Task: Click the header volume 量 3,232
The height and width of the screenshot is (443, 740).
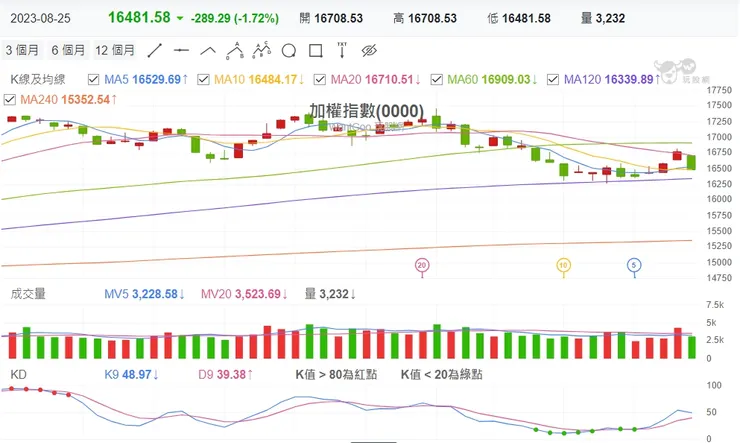Action: (603, 18)
